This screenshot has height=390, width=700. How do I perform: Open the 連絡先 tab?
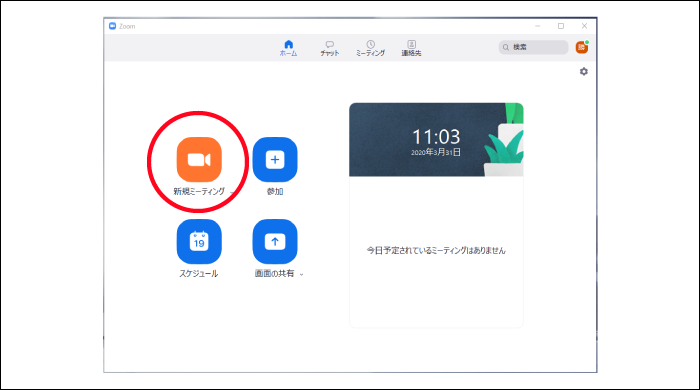pyautogui.click(x=411, y=48)
